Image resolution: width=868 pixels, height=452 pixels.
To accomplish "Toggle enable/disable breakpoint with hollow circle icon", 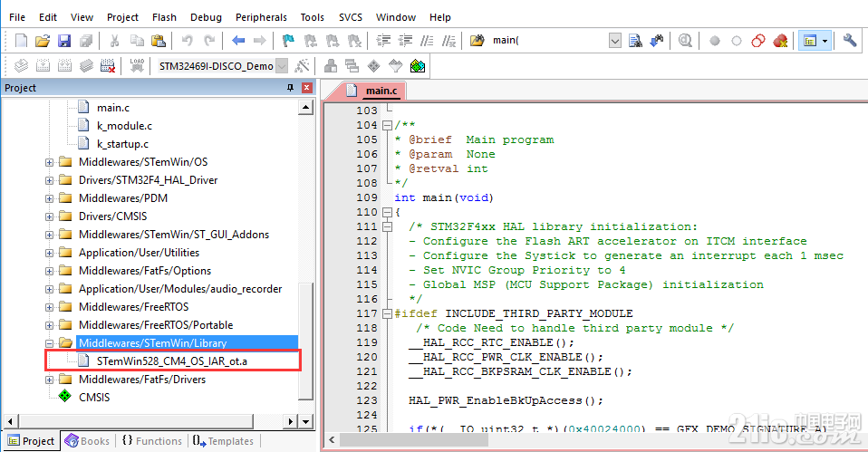I will click(737, 41).
